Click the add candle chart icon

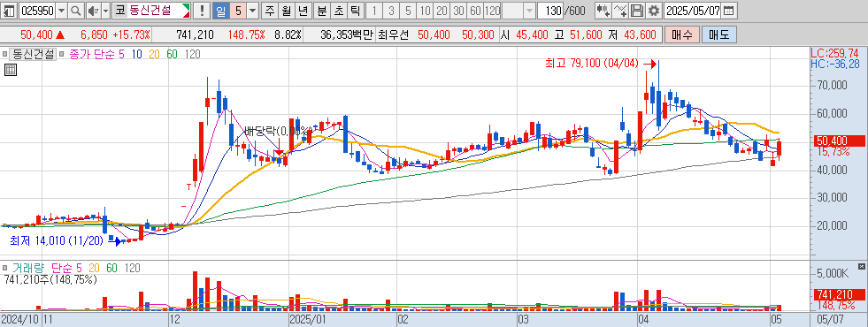point(603,10)
